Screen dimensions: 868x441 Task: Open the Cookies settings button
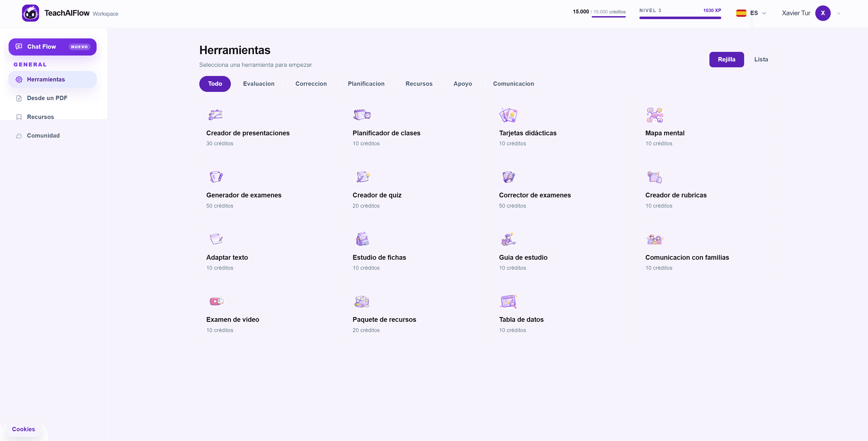[x=24, y=429]
